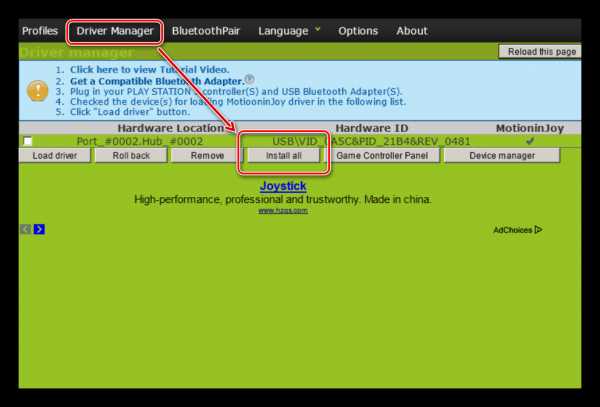Open the About tab

click(412, 31)
